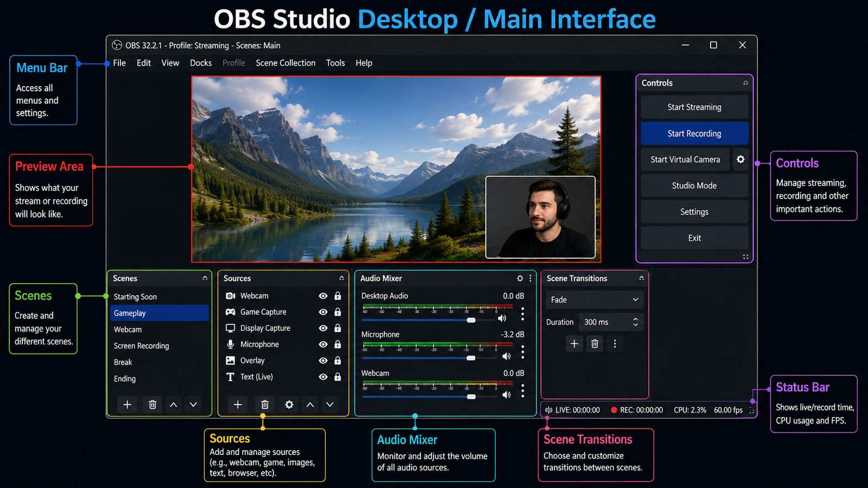Open Webcam channel three-dot options

pos(522,390)
